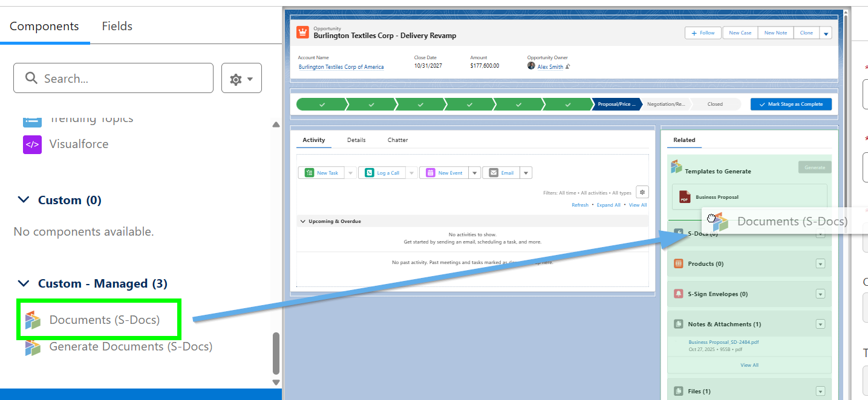
Task: Collapse the Upcoming & Overdue section
Action: (303, 222)
